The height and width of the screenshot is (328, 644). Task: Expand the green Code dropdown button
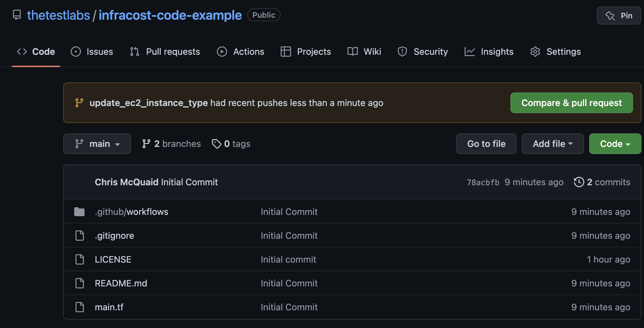pos(615,144)
